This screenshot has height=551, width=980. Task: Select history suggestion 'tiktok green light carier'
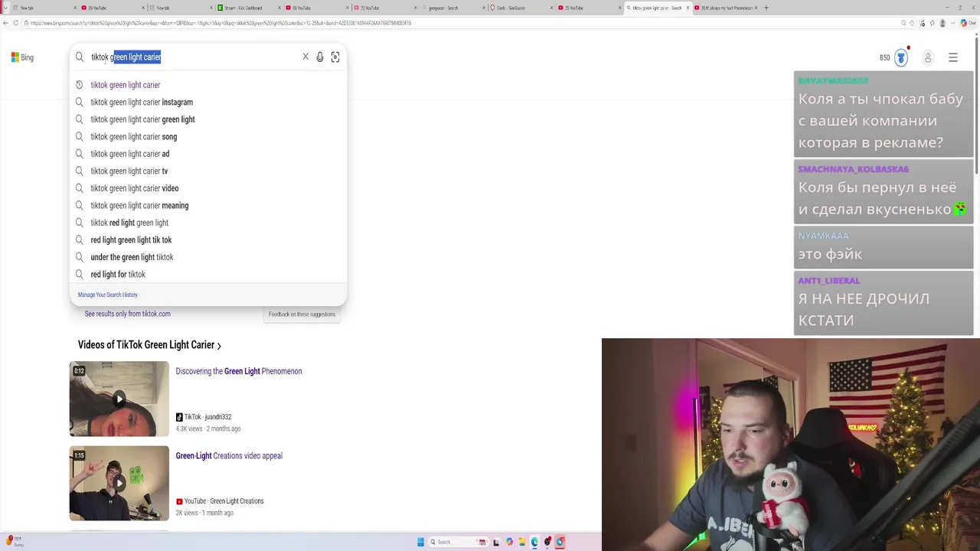(207, 85)
